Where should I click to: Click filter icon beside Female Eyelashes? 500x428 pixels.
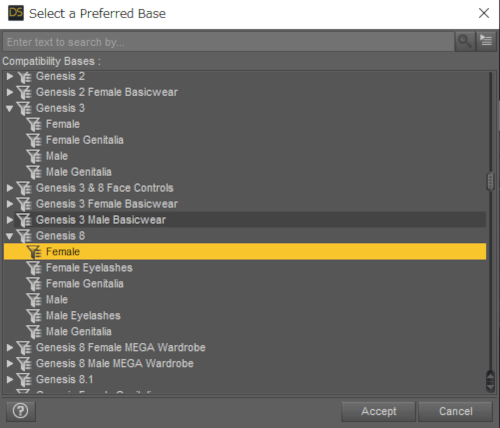tap(34, 268)
